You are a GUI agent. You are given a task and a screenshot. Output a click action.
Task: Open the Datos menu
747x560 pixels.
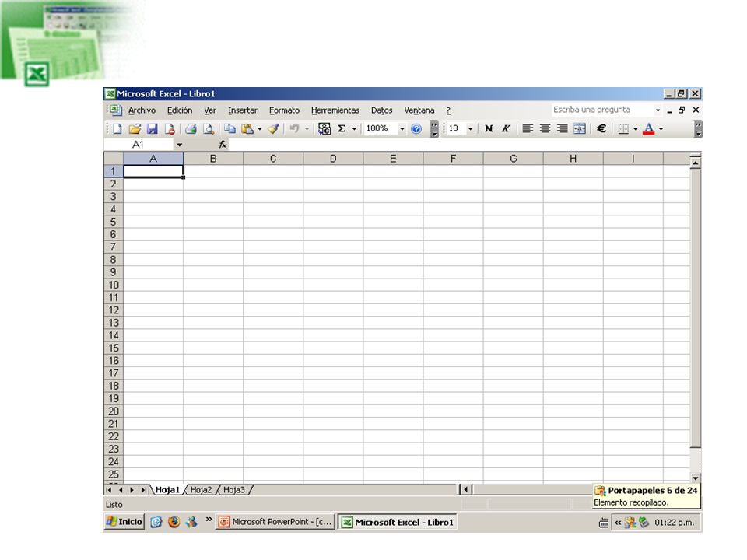(x=381, y=110)
